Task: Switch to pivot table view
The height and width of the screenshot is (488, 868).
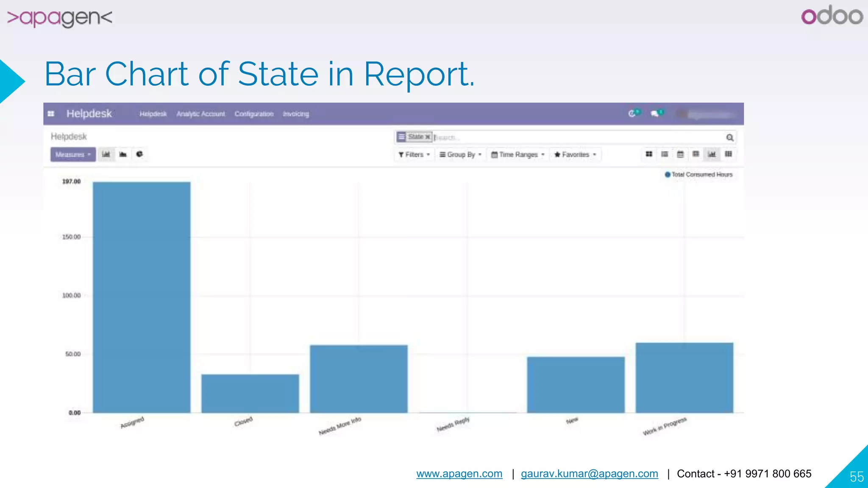Action: point(696,154)
